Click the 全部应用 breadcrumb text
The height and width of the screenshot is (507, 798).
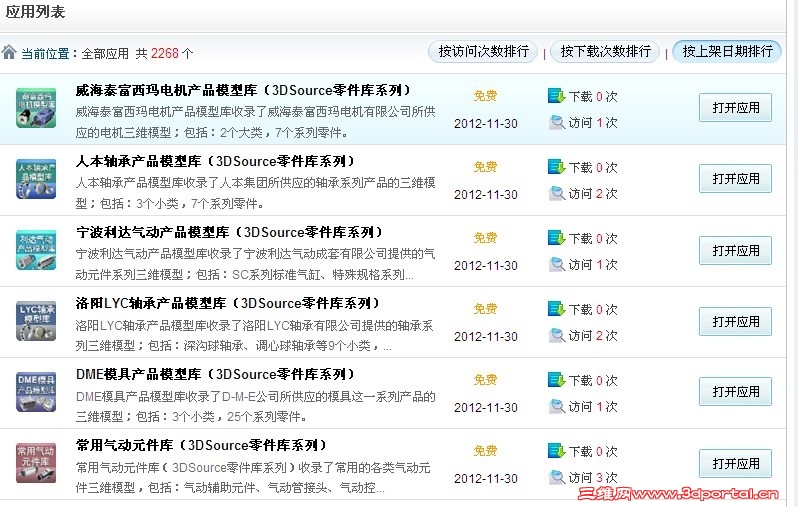point(105,53)
